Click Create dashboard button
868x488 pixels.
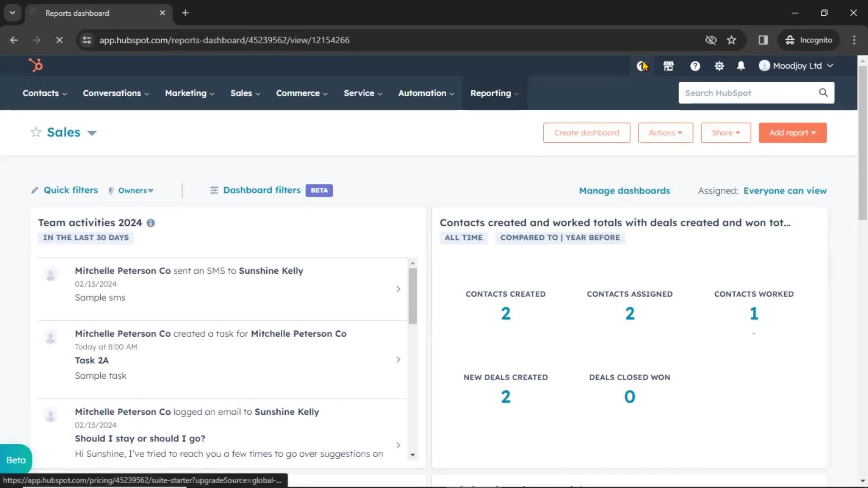coord(586,133)
